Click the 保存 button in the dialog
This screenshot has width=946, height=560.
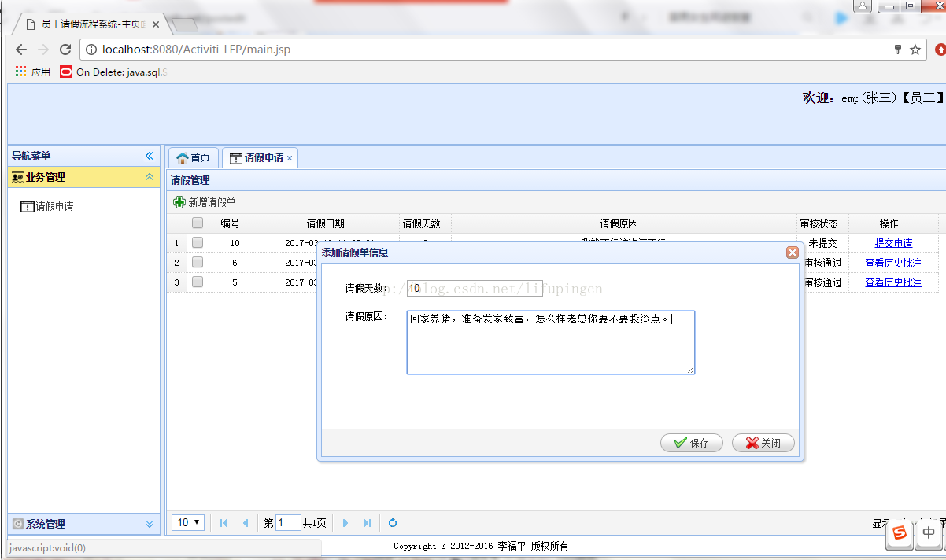691,442
